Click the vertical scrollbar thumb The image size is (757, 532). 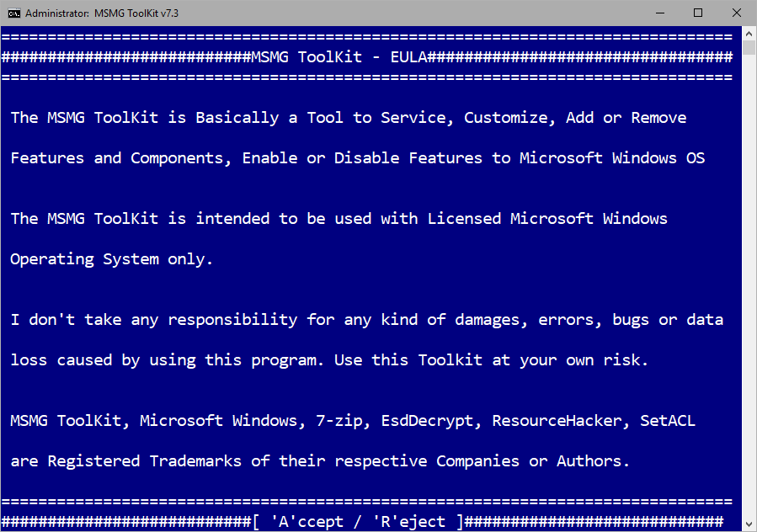[749, 48]
